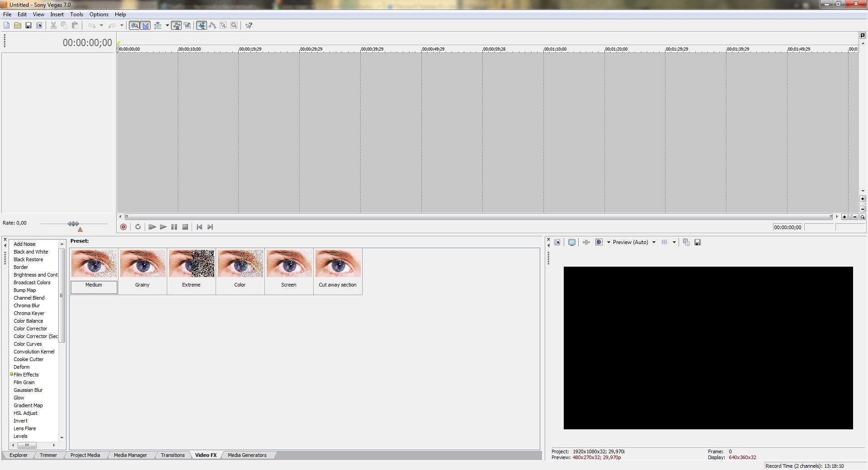Switch to the Media Generators tab
The height and width of the screenshot is (470, 868).
tap(247, 455)
